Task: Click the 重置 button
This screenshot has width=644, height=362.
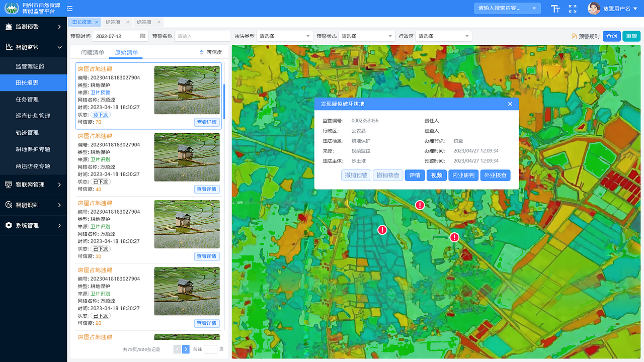Action: (x=631, y=36)
